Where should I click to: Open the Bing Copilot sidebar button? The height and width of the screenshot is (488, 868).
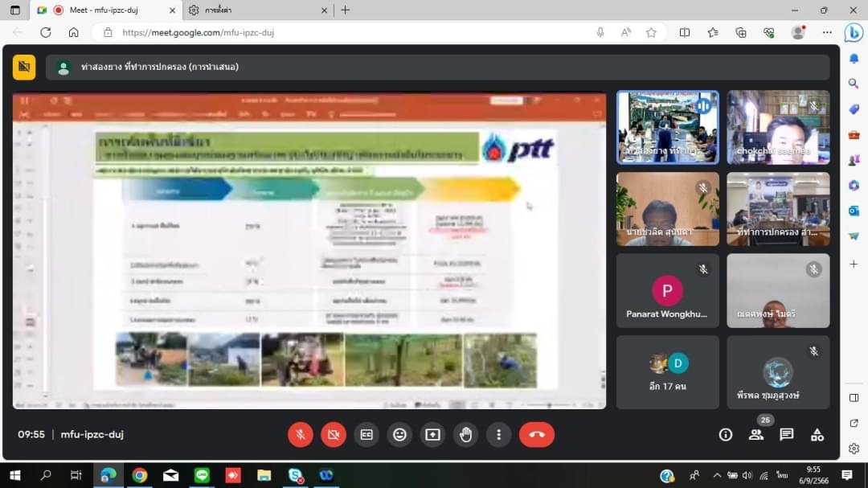tap(854, 33)
